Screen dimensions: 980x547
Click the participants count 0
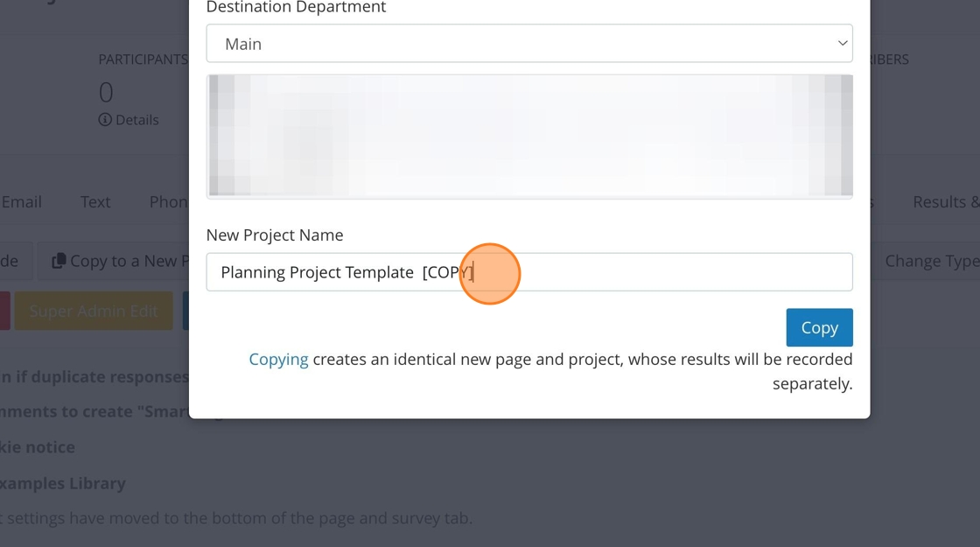[x=106, y=92]
